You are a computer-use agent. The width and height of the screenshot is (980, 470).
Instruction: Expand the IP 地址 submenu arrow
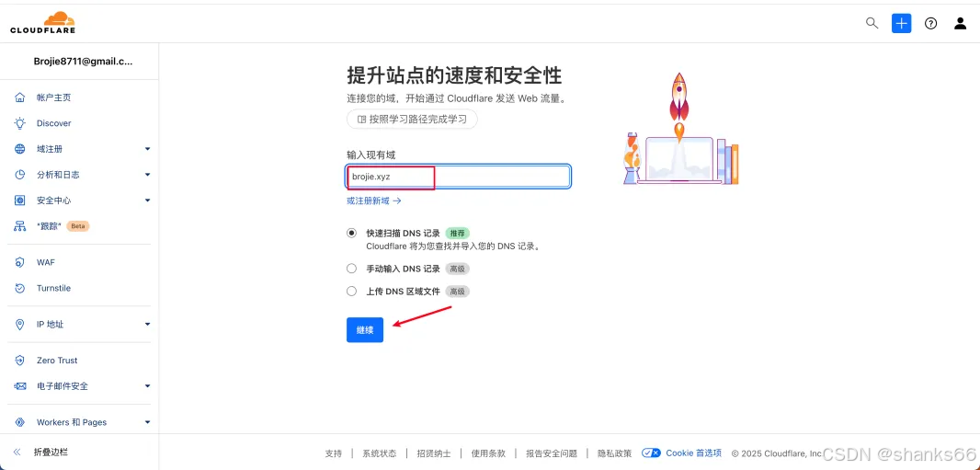147,325
